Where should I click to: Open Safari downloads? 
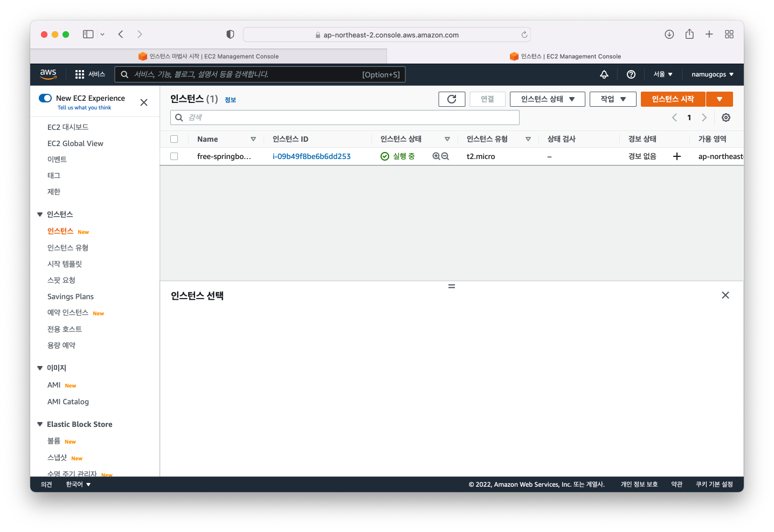click(669, 34)
